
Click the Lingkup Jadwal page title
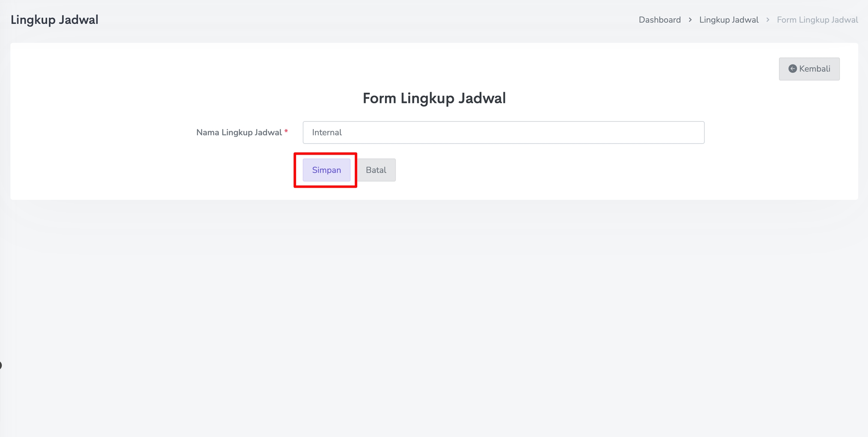point(55,20)
